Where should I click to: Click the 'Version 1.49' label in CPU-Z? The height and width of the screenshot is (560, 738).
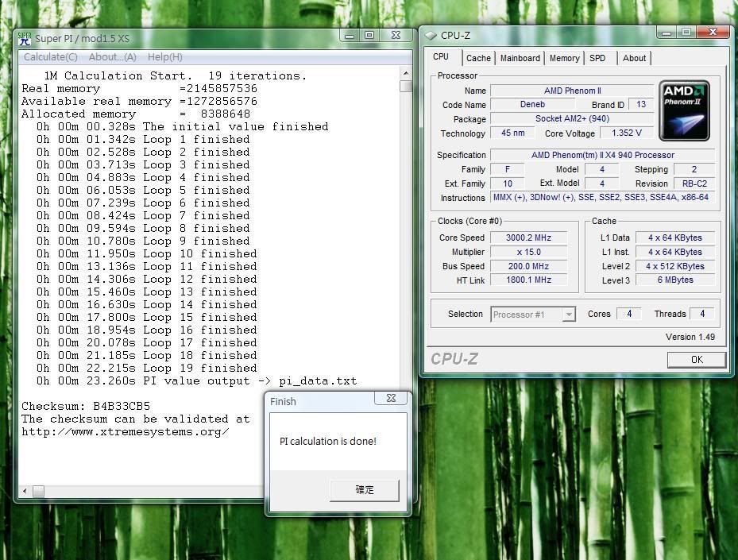(x=690, y=337)
